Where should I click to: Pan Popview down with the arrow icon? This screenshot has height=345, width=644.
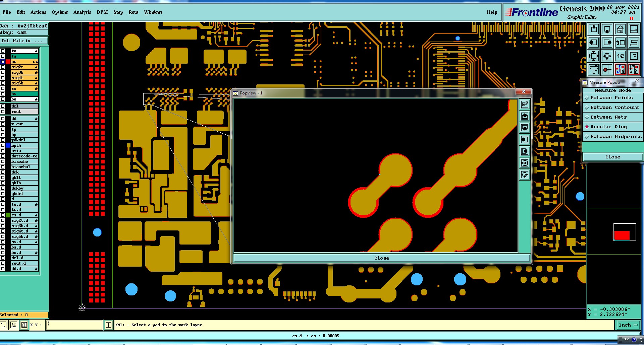coord(525,128)
